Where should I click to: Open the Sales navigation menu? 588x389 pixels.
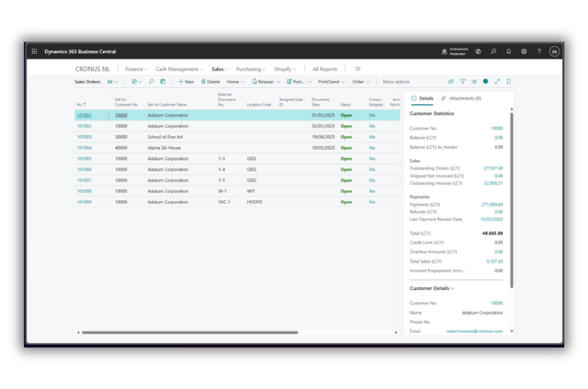pyautogui.click(x=220, y=69)
